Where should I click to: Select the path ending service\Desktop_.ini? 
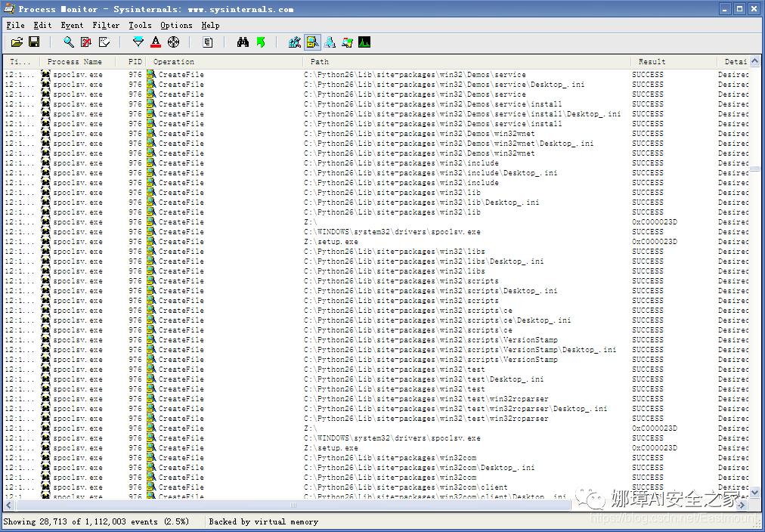point(444,85)
